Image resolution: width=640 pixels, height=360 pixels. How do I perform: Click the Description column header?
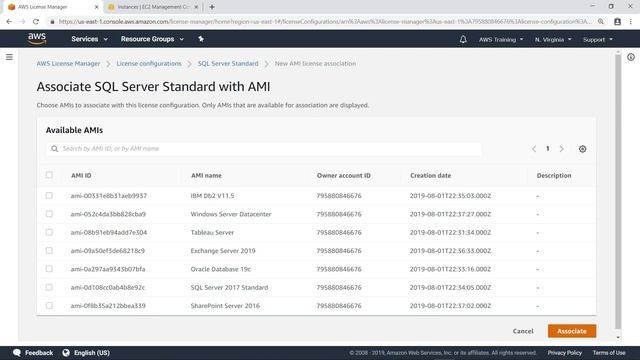tap(554, 176)
